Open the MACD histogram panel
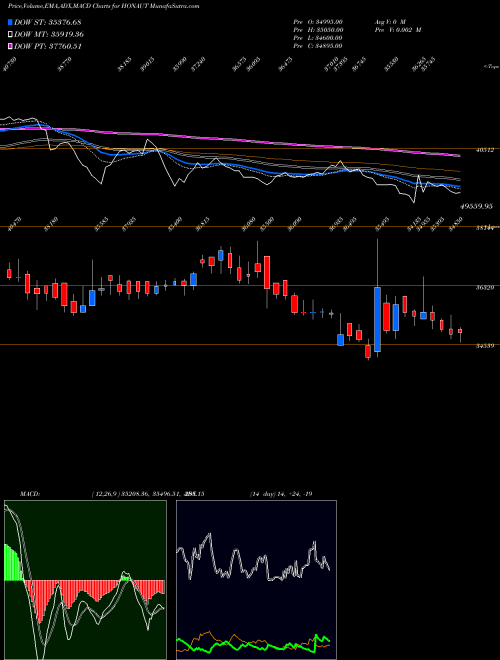The width and height of the screenshot is (500, 660). tap(85, 580)
